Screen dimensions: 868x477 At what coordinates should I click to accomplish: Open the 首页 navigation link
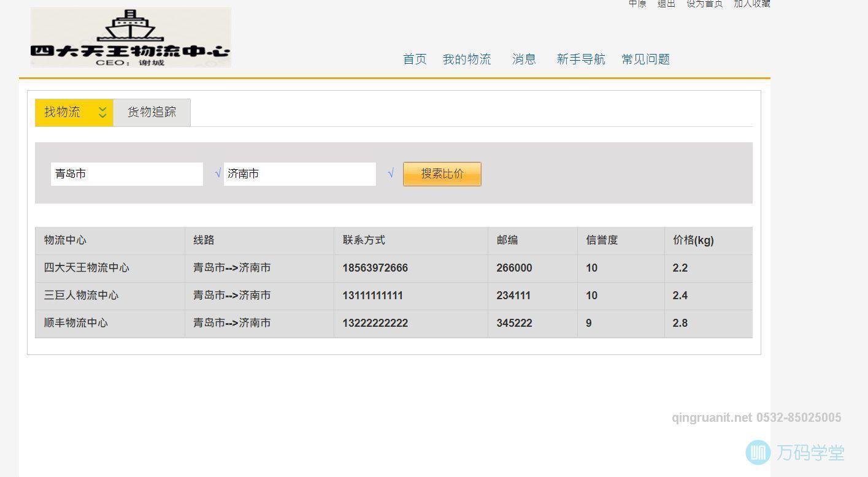pyautogui.click(x=414, y=59)
